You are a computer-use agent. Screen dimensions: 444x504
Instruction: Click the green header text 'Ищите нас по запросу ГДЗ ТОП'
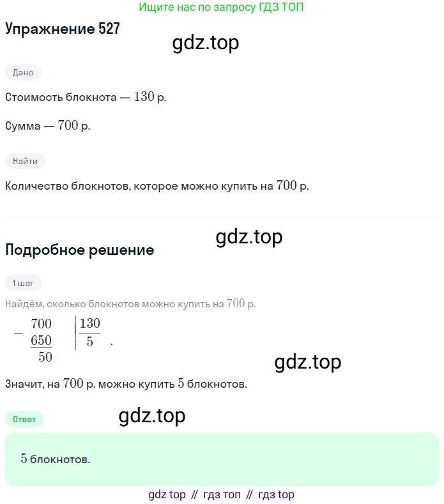pyautogui.click(x=221, y=7)
